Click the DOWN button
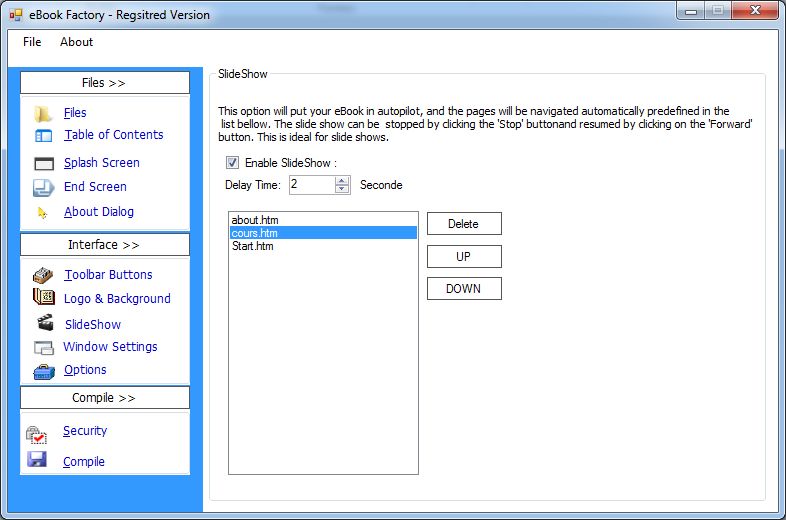Viewport: 786px width, 520px height. click(464, 289)
